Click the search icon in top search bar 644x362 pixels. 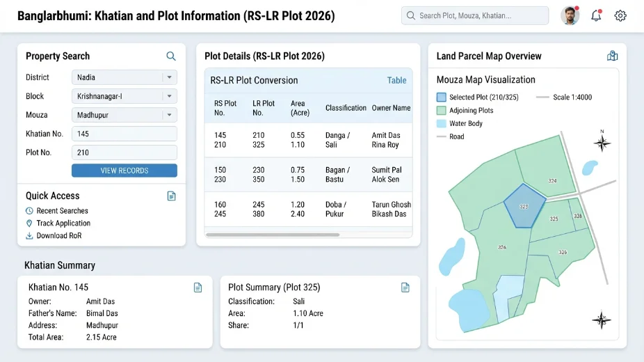click(411, 15)
